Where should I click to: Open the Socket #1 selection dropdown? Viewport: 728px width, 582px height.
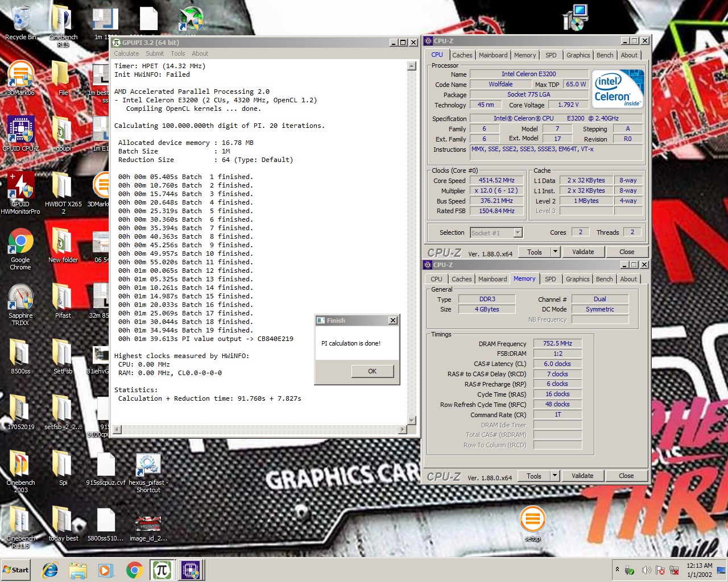496,232
